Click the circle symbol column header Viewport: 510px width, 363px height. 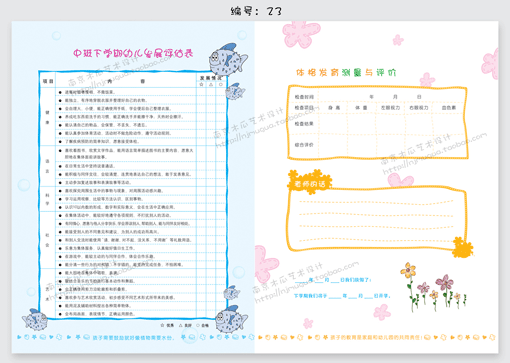(x=220, y=85)
